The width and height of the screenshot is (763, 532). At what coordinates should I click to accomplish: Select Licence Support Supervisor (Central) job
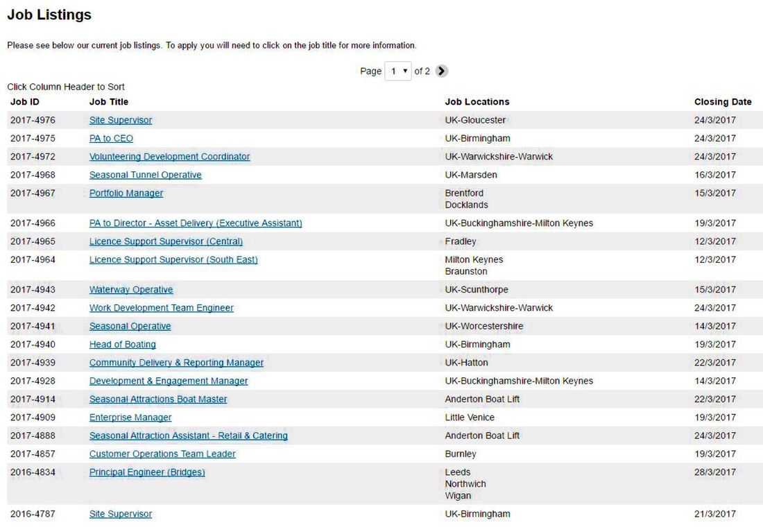pos(166,241)
